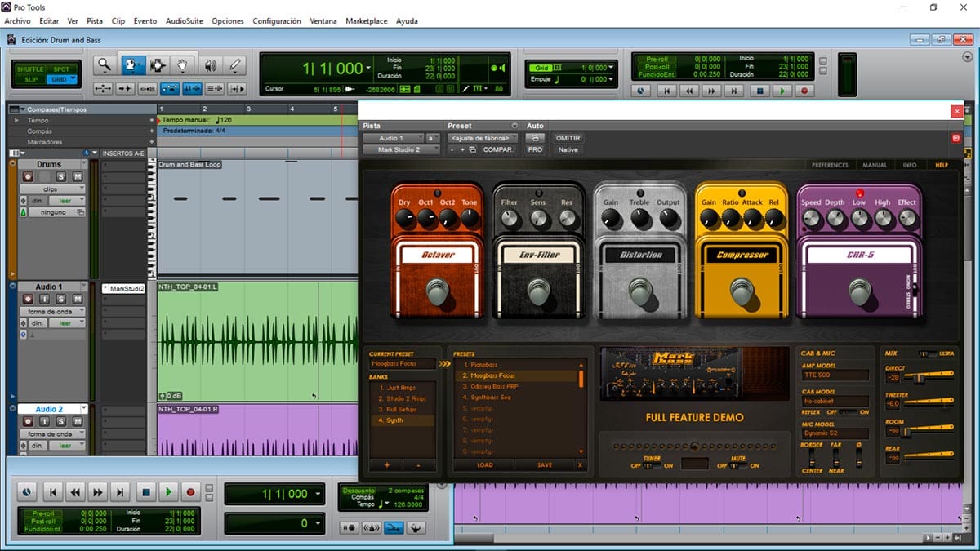980x551 pixels.
Task: Open the Marketplace menu
Action: point(367,20)
